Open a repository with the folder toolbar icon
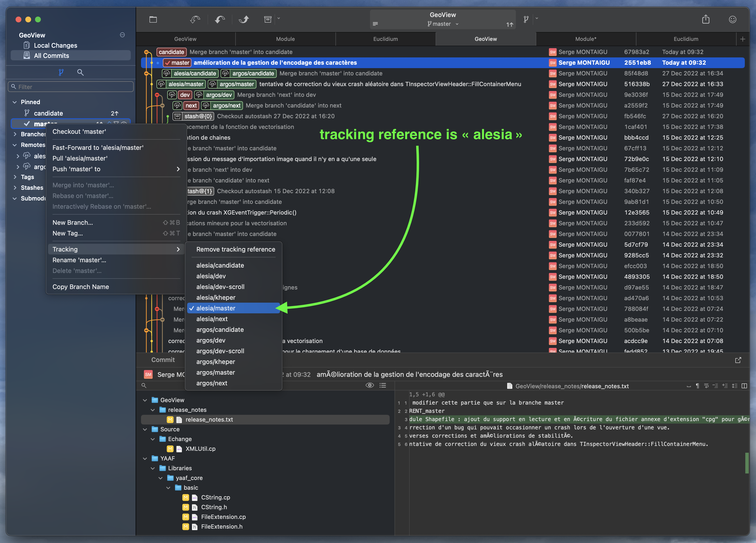Image resolution: width=756 pixels, height=543 pixels. 153,19
